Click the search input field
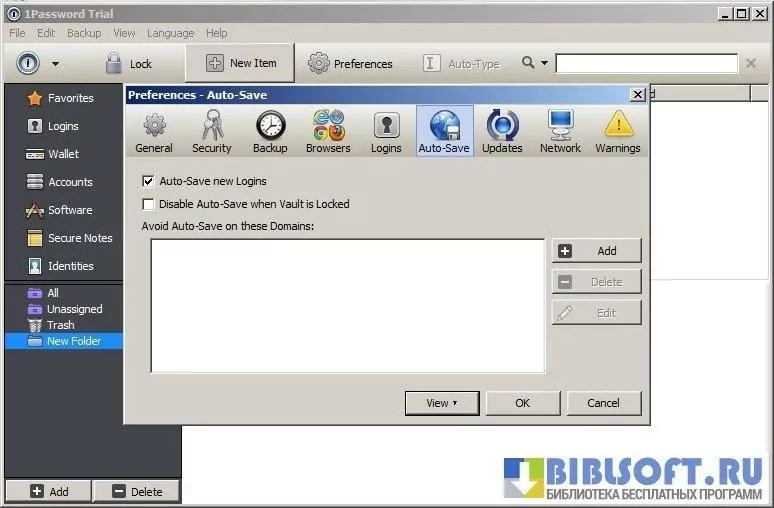Viewport: 774px width, 508px height. [x=647, y=63]
